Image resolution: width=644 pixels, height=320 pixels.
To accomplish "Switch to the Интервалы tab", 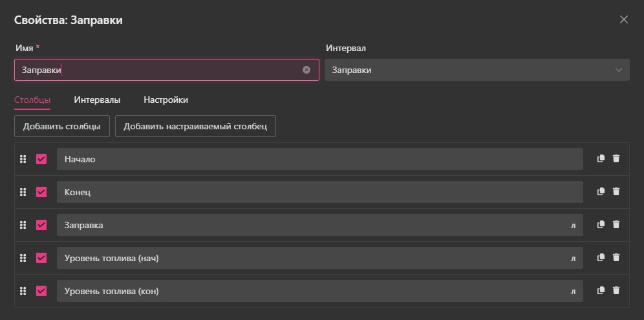I will coord(97,100).
